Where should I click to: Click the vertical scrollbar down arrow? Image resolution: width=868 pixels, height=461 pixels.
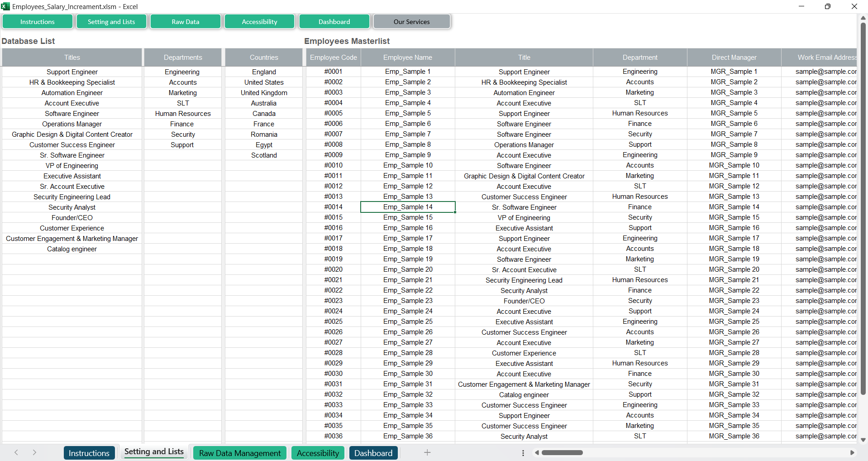(x=863, y=440)
